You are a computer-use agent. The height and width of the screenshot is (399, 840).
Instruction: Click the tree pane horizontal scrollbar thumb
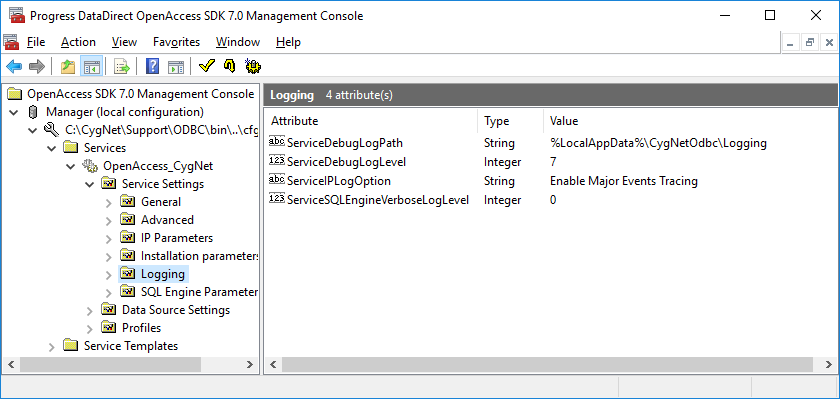pyautogui.click(x=111, y=364)
